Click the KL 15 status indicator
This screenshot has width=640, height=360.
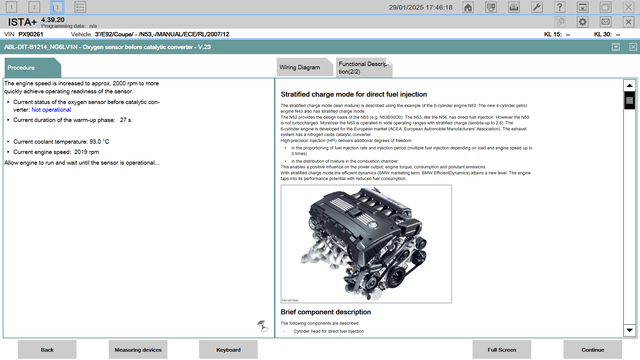[557, 34]
